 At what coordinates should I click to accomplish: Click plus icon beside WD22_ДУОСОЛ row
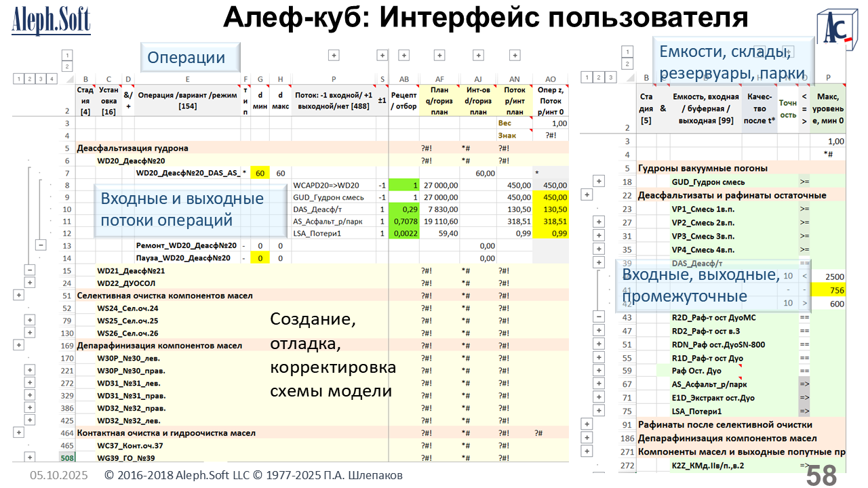click(x=31, y=283)
